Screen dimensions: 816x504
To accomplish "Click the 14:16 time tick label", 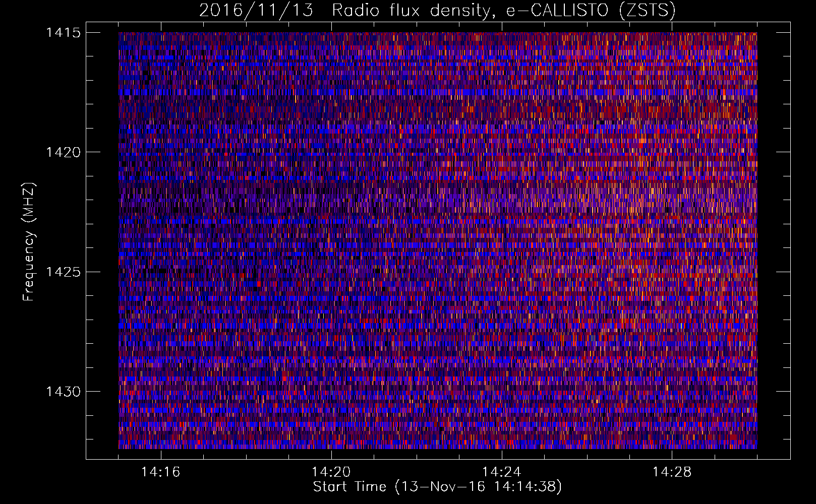I will click(x=161, y=472).
